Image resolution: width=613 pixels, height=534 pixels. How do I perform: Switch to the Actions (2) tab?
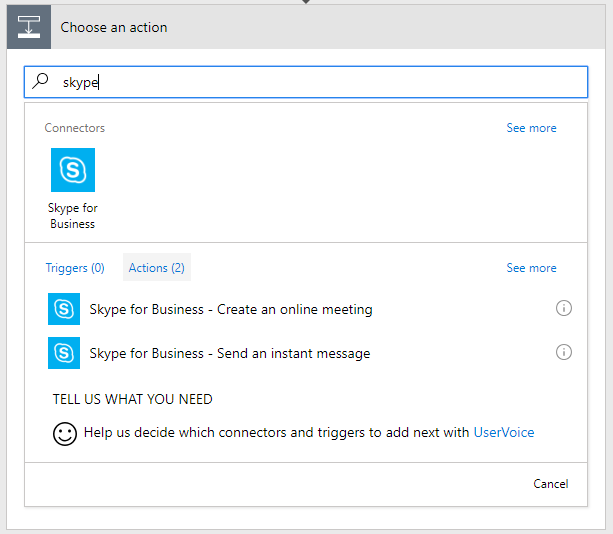pyautogui.click(x=156, y=268)
